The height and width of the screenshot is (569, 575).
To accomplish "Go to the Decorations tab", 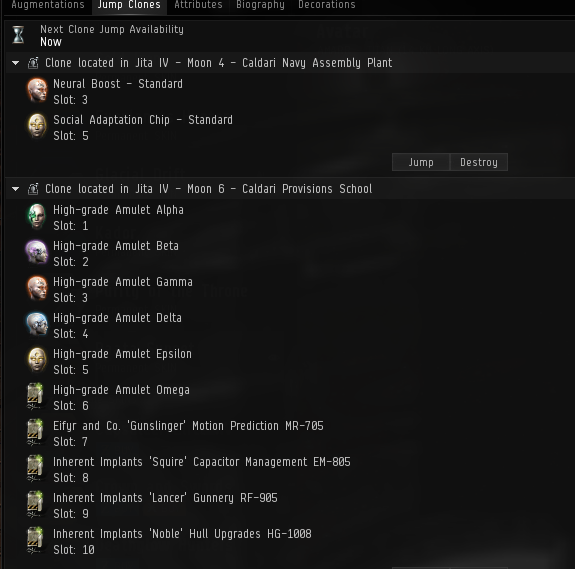I will (327, 5).
